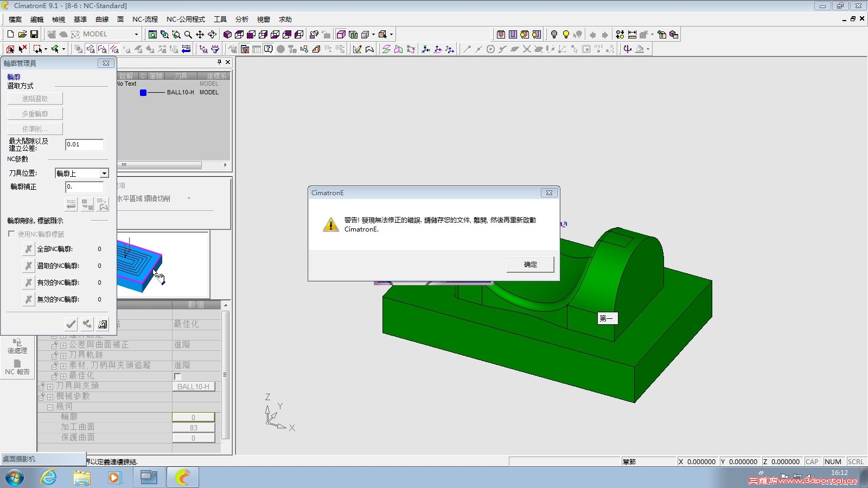Viewport: 868px width, 488px height.
Task: Click the 輪廓補正 offset input field
Action: pos(84,187)
